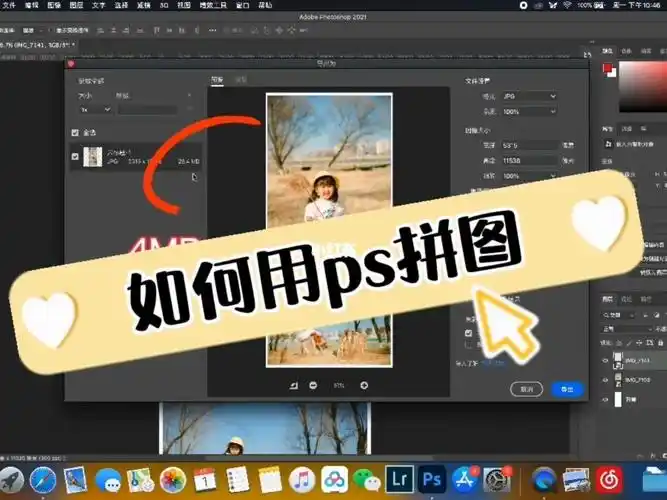This screenshot has width=667, height=500.
Task: Toggle visibility of the background layer
Action: tap(605, 400)
